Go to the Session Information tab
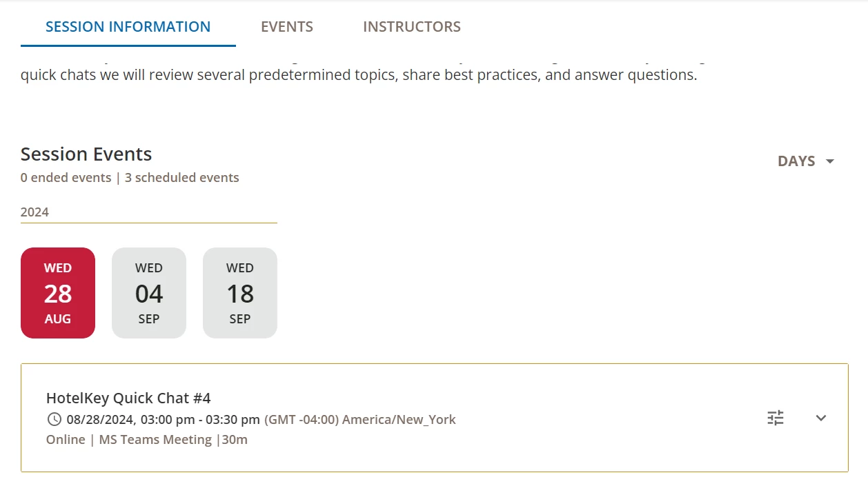 128,27
